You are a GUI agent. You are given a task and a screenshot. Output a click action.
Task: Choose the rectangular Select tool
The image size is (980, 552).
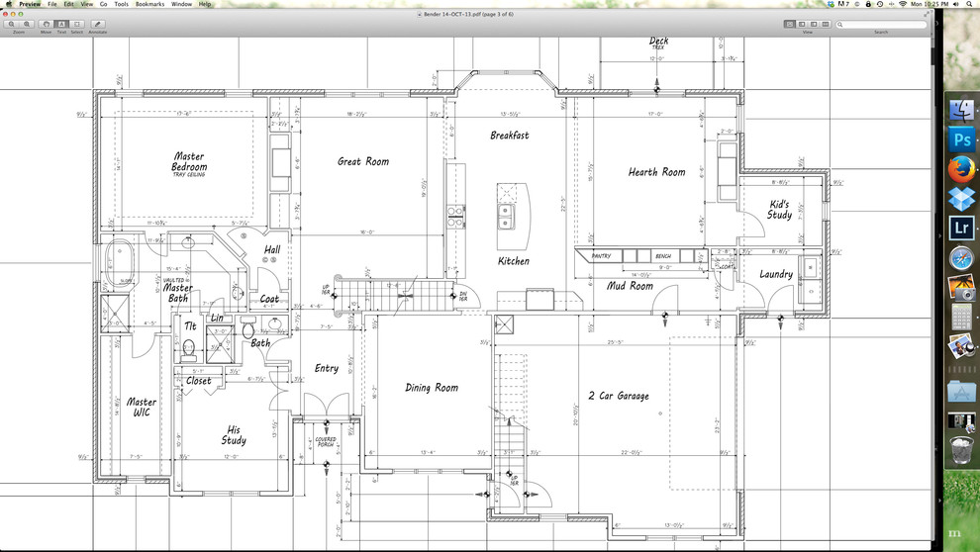pyautogui.click(x=77, y=24)
